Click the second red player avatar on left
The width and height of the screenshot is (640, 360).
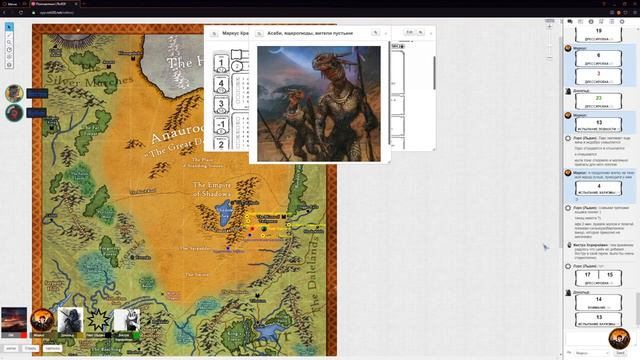tap(14, 113)
